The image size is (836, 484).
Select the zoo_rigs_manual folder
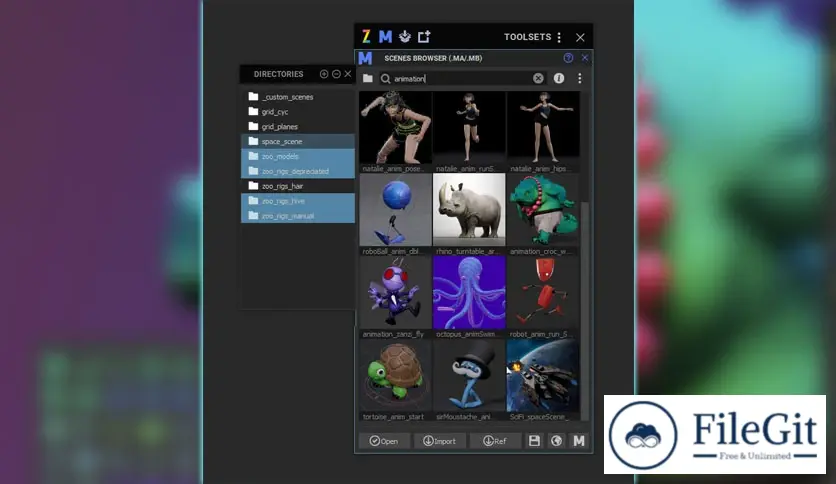[x=298, y=216]
